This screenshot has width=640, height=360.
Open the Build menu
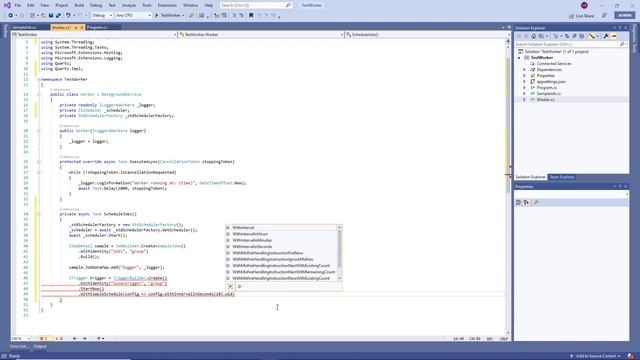tap(79, 5)
